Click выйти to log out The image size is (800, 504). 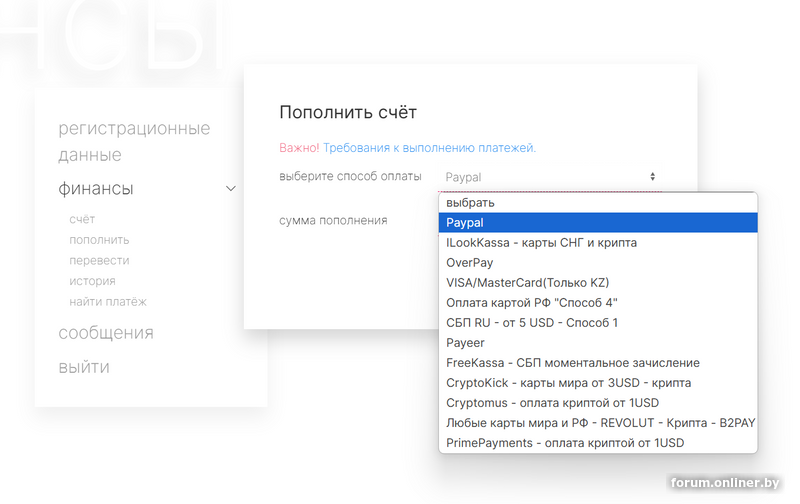click(x=84, y=367)
